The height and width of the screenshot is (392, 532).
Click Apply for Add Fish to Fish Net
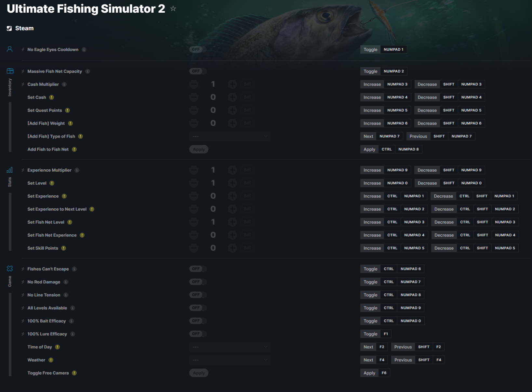[199, 149]
